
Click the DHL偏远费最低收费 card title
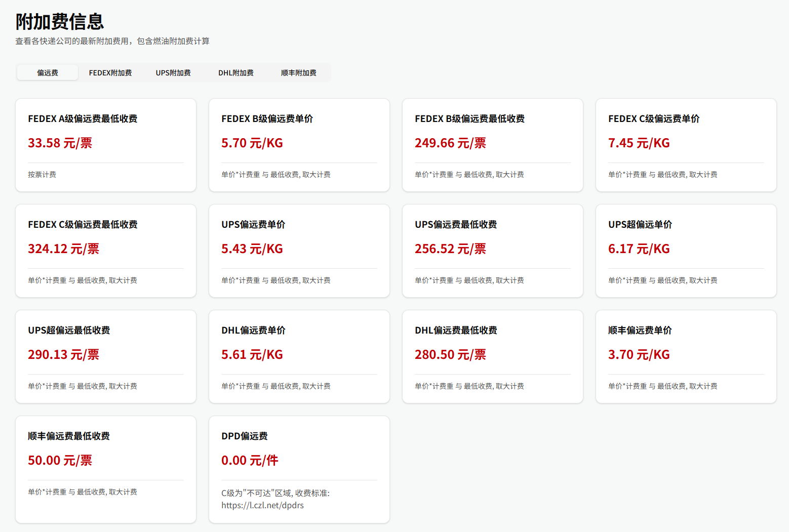pyautogui.click(x=456, y=330)
